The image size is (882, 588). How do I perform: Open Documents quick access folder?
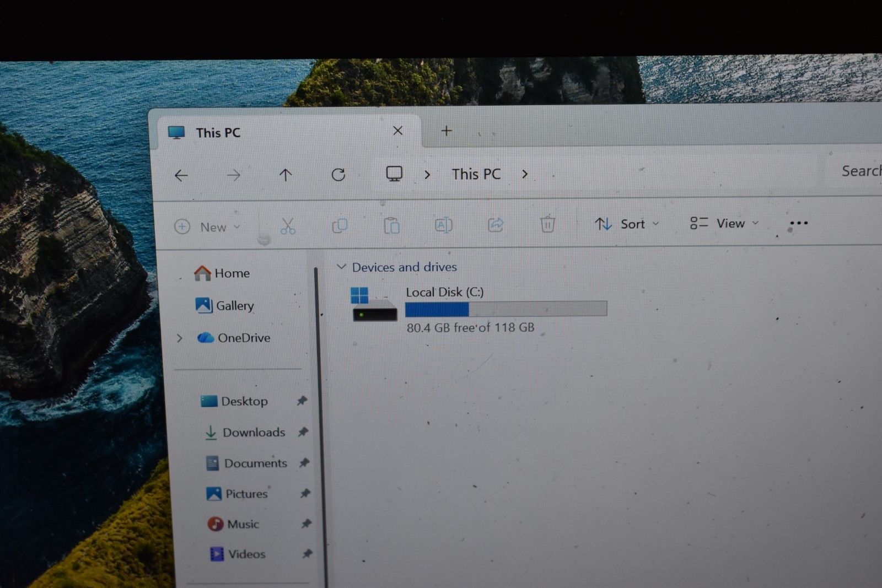[x=246, y=463]
